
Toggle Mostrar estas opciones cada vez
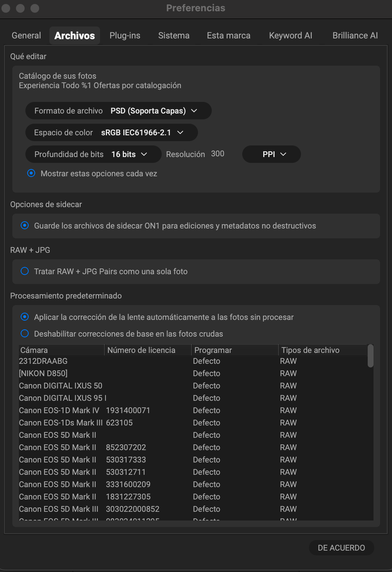click(32, 173)
